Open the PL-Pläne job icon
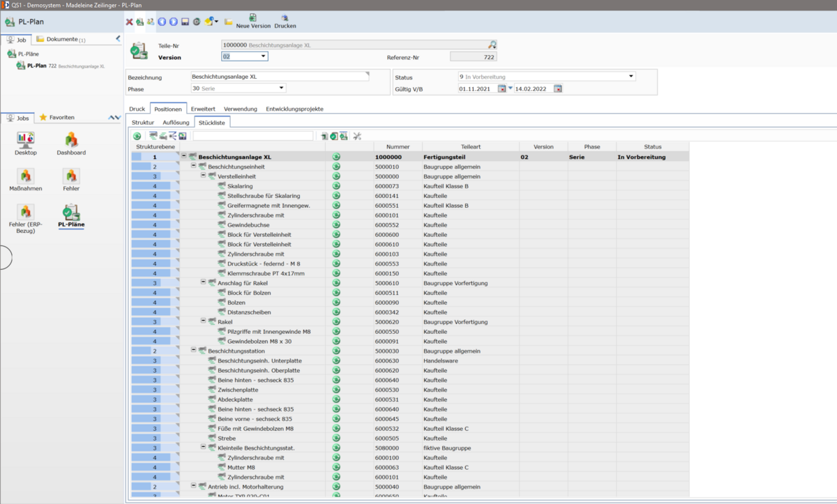 point(71,216)
